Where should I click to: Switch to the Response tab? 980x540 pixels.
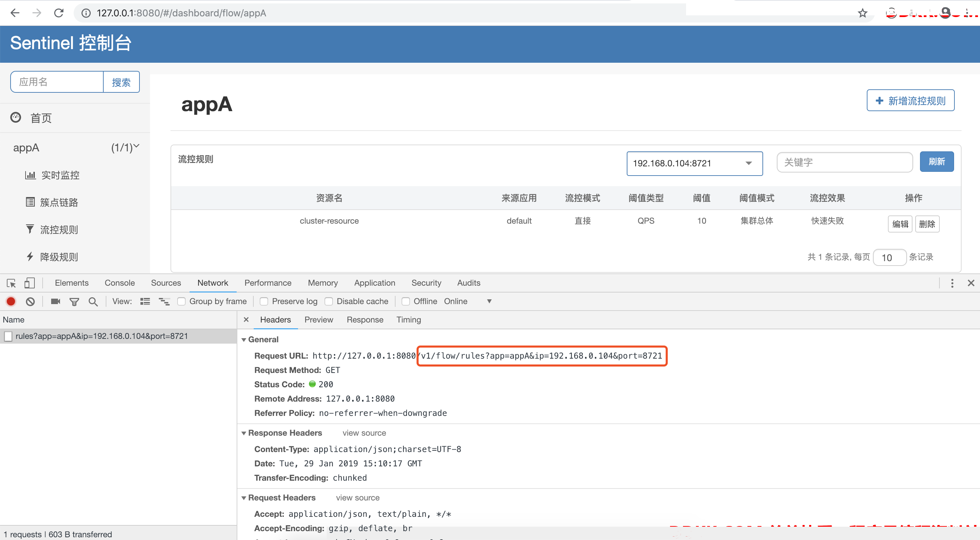pyautogui.click(x=365, y=320)
